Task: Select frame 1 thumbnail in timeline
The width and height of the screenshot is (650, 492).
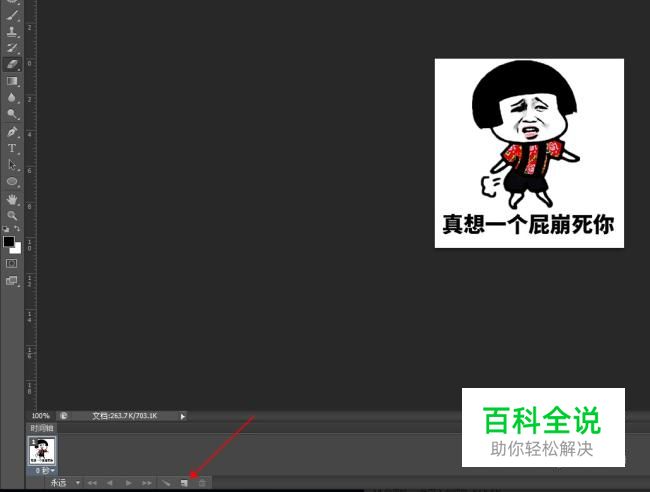Action: point(42,451)
